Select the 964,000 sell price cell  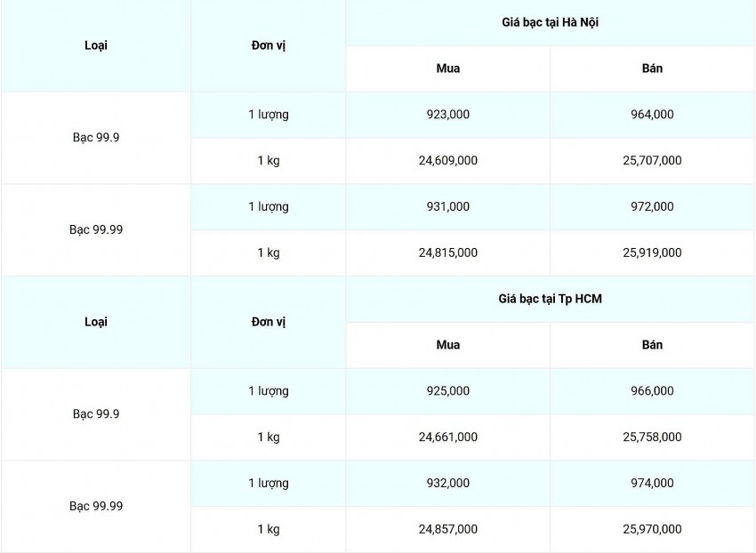(652, 115)
